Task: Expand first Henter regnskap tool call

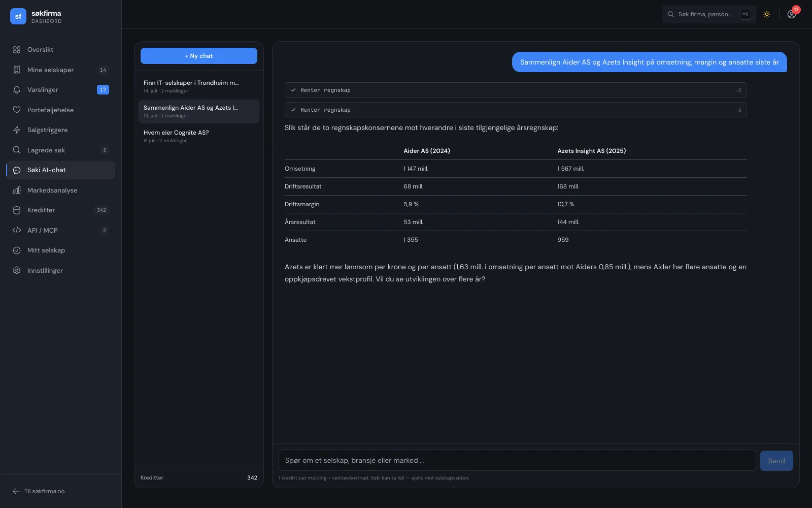Action: pyautogui.click(x=516, y=90)
